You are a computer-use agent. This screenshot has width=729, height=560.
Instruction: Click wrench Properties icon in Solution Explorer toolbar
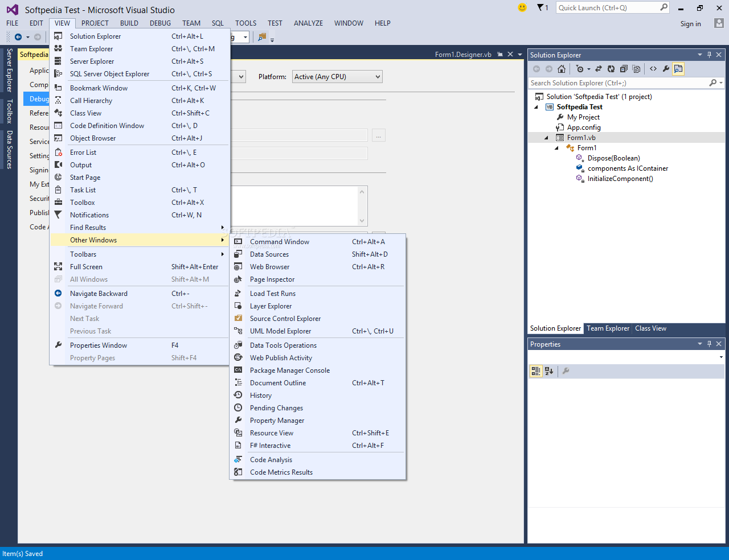(x=666, y=69)
